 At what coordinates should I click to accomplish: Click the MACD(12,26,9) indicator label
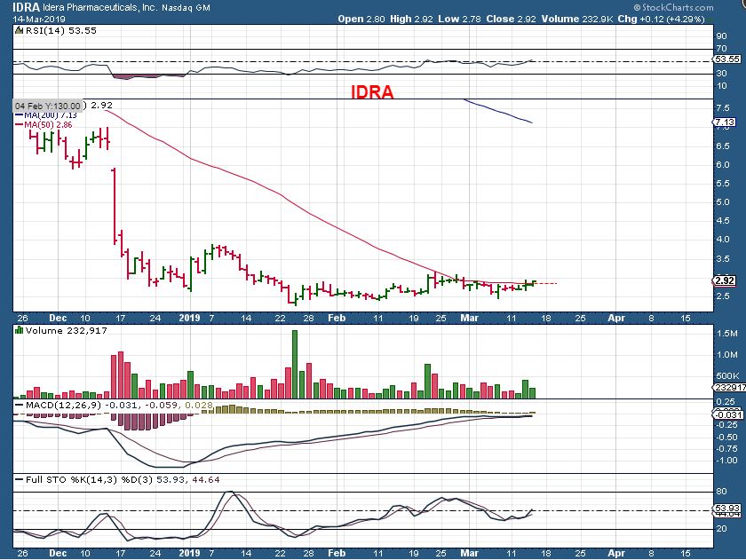coord(62,406)
